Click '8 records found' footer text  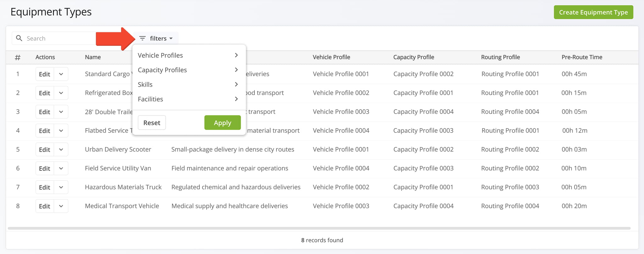(322, 240)
